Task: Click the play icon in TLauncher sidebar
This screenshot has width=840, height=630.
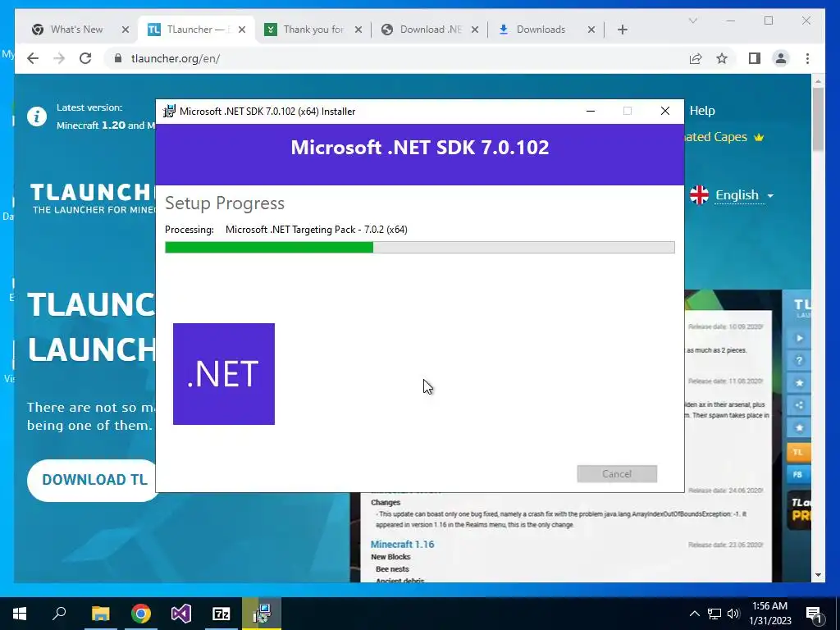Action: point(799,338)
